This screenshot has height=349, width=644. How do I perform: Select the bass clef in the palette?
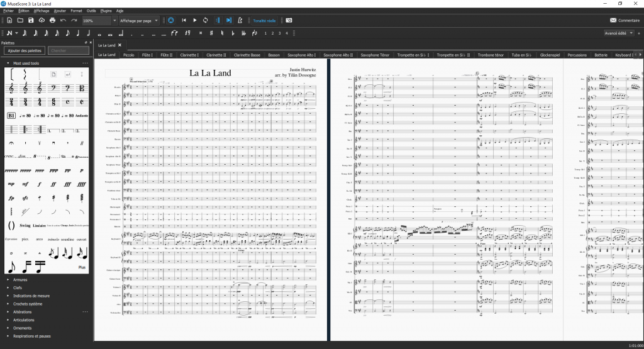(53, 88)
